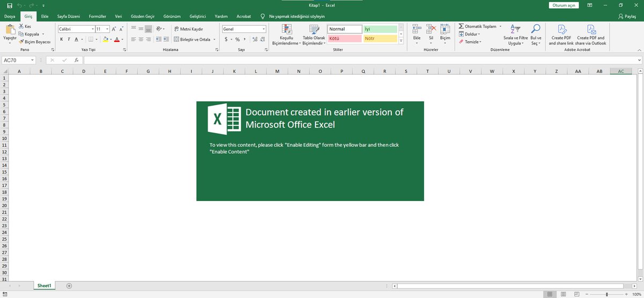Toggle bold with the K button

click(62, 39)
